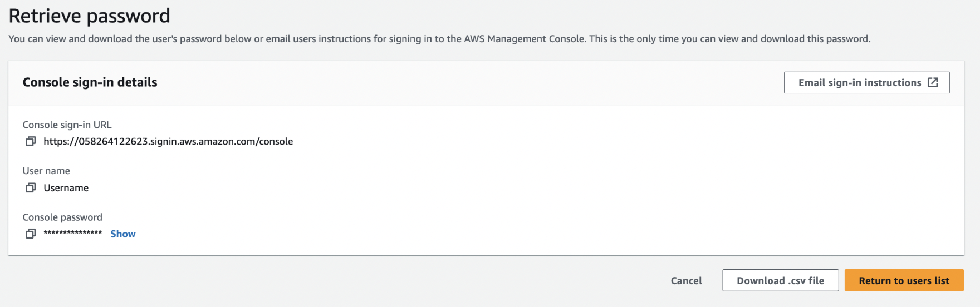Show the hidden console password
The image size is (980, 307).
point(123,234)
